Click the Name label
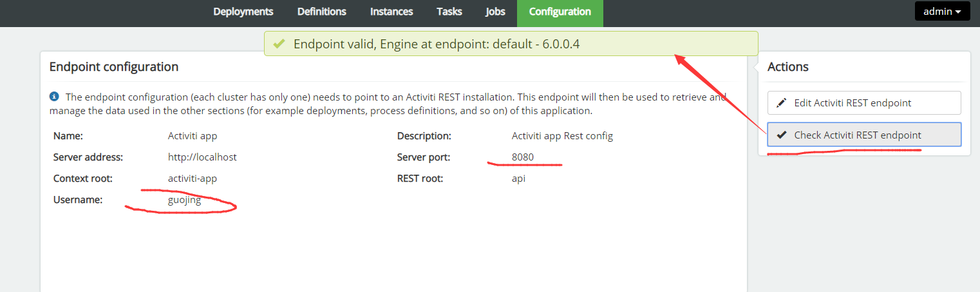The height and width of the screenshot is (292, 980). point(68,136)
